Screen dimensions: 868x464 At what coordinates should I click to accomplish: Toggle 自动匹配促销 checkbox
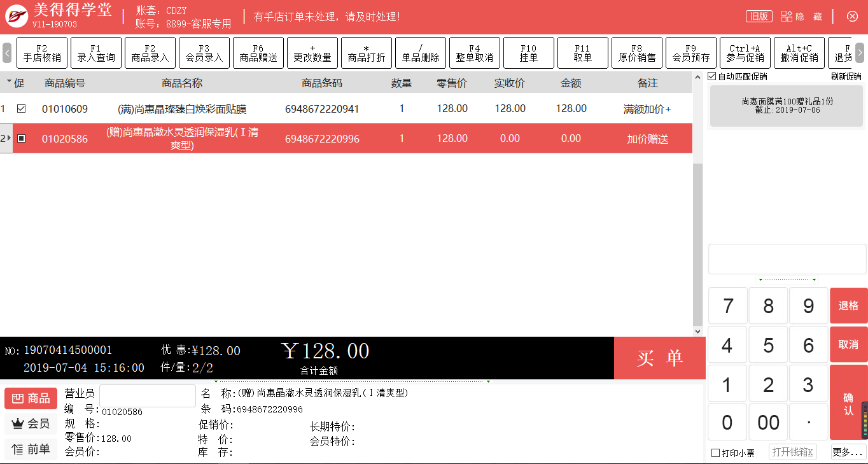pyautogui.click(x=712, y=76)
